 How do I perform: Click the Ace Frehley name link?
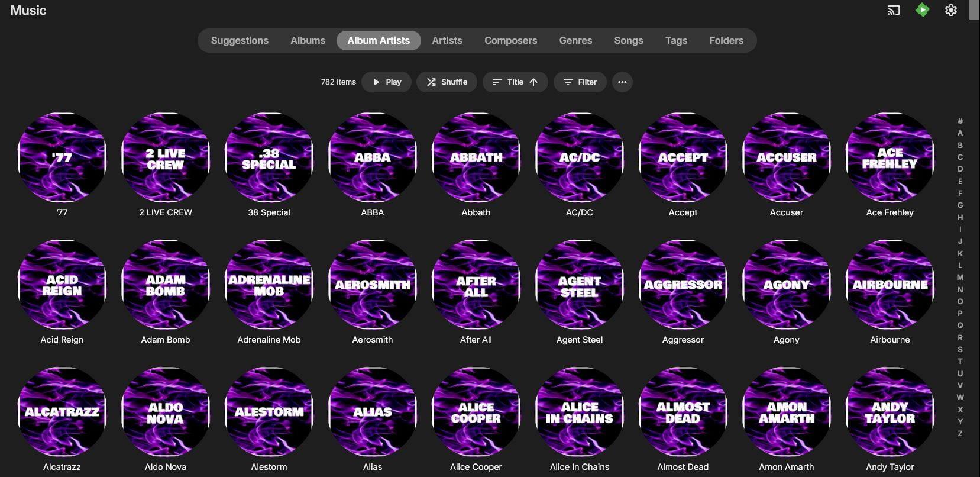tap(890, 212)
